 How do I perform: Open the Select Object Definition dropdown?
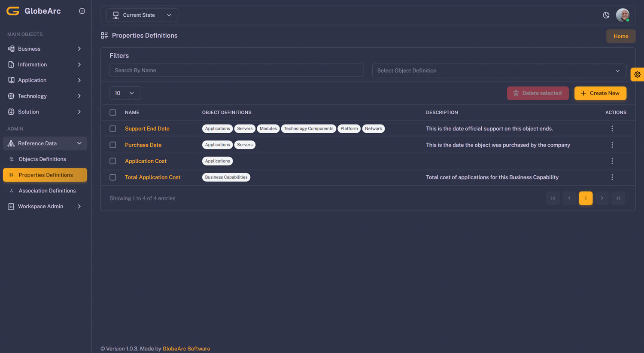(x=498, y=70)
